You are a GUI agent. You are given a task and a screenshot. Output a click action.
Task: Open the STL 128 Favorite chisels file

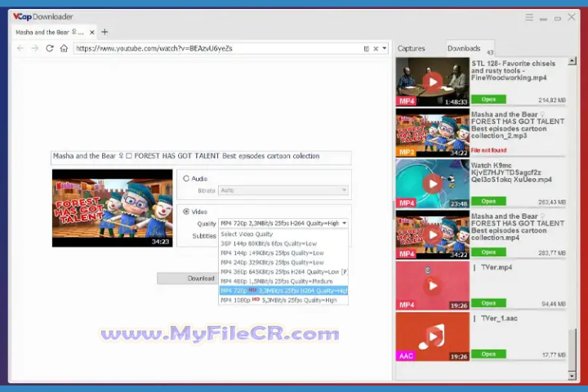point(488,100)
